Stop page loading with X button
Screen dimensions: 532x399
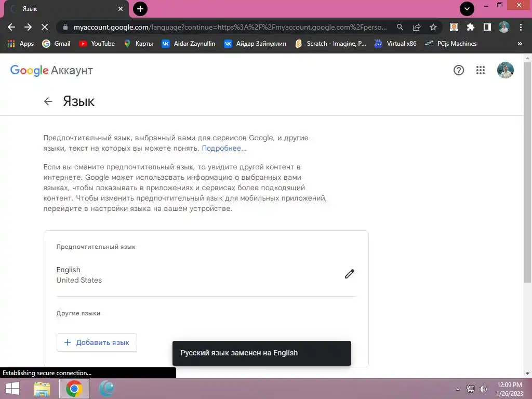(45, 27)
